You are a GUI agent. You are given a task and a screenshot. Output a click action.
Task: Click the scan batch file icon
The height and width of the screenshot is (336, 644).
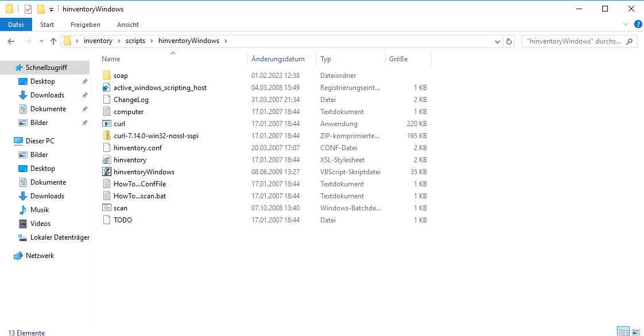click(x=107, y=208)
